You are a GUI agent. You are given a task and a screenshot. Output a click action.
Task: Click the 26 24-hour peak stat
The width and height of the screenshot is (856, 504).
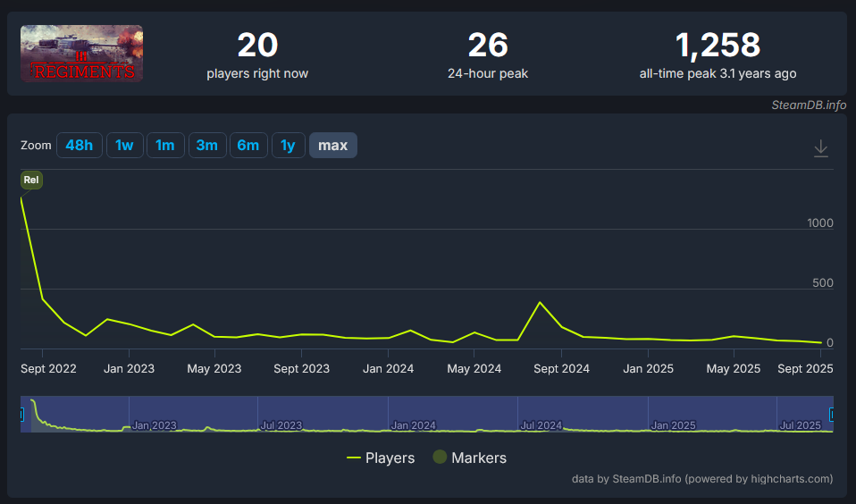click(x=488, y=55)
